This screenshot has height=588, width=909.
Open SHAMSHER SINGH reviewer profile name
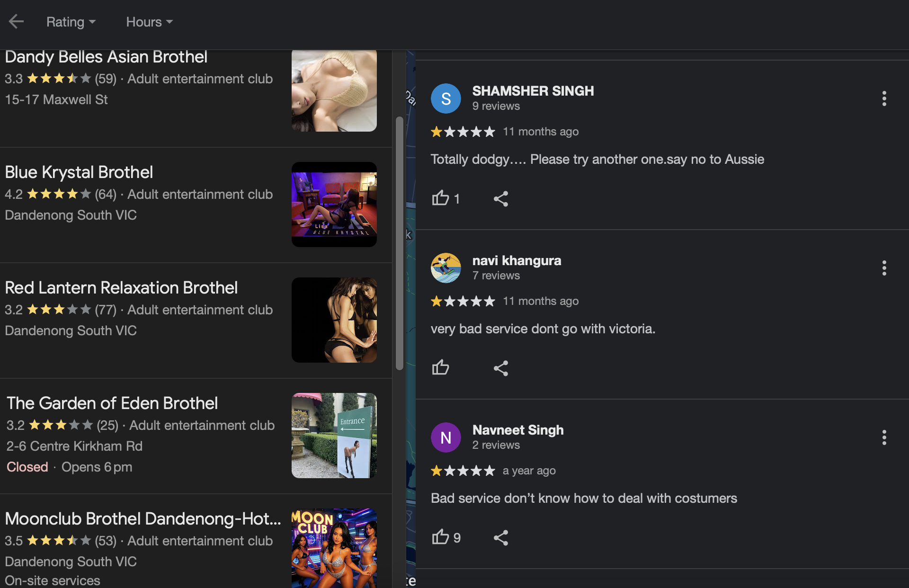533,91
